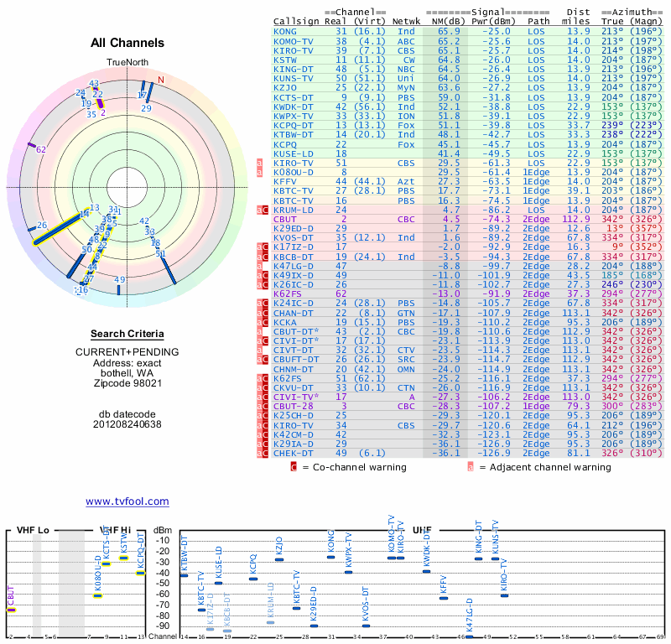The height and width of the screenshot is (644, 671).
Task: Click the red N magnetic north indicator
Action: click(161, 80)
